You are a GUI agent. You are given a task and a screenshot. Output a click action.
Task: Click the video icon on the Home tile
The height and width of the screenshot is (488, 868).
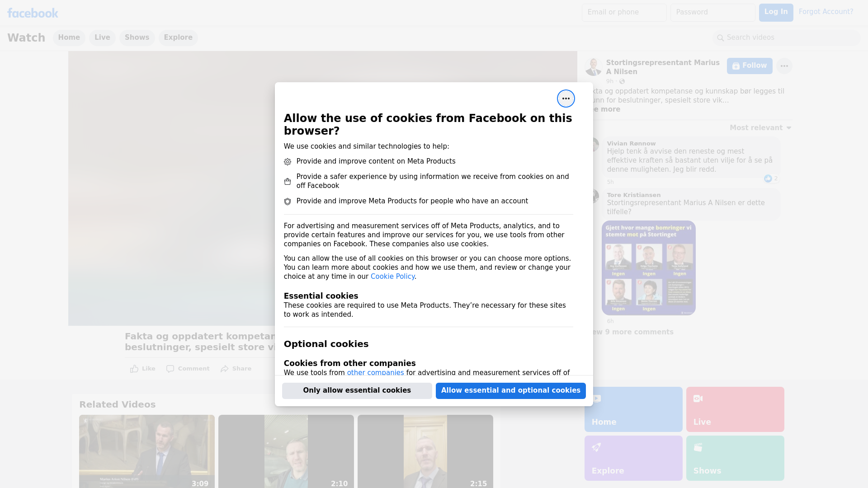pos(596,399)
